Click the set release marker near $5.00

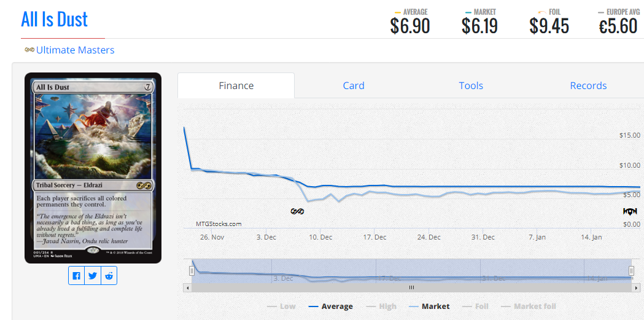[x=630, y=211]
